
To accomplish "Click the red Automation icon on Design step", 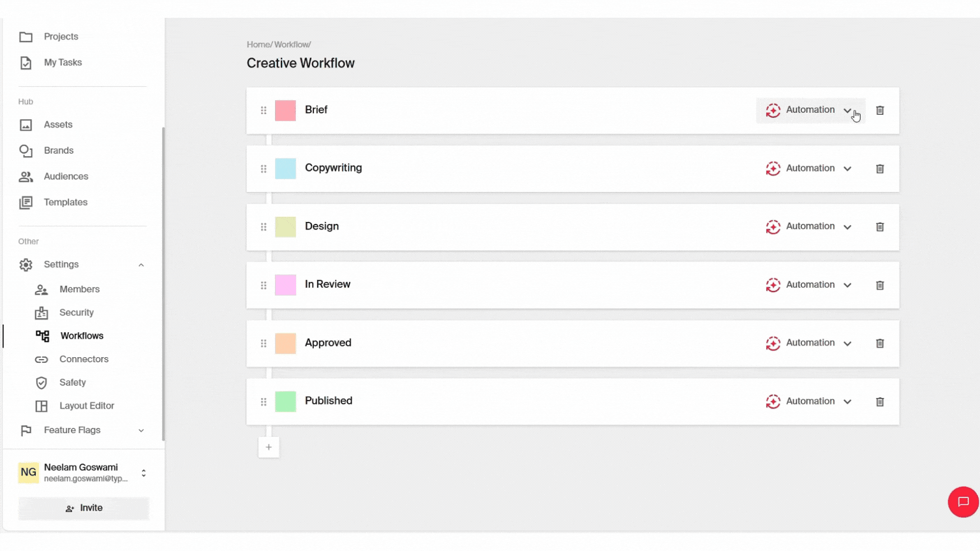I will (773, 226).
